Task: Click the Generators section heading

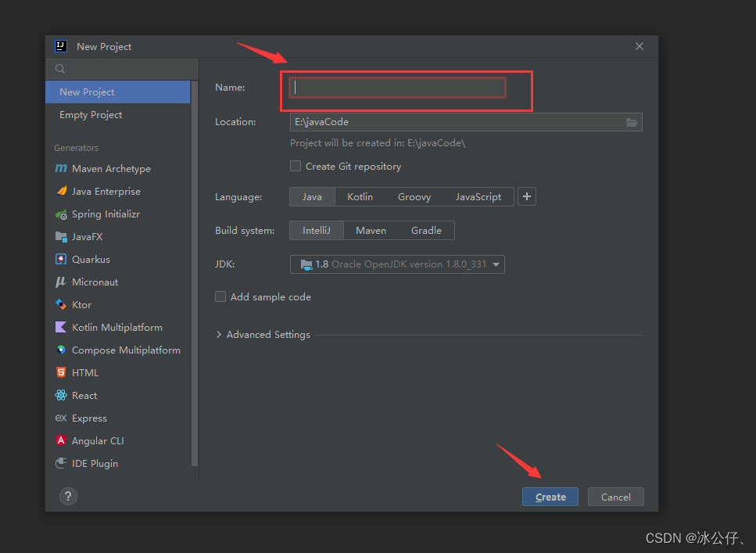Action: [76, 148]
